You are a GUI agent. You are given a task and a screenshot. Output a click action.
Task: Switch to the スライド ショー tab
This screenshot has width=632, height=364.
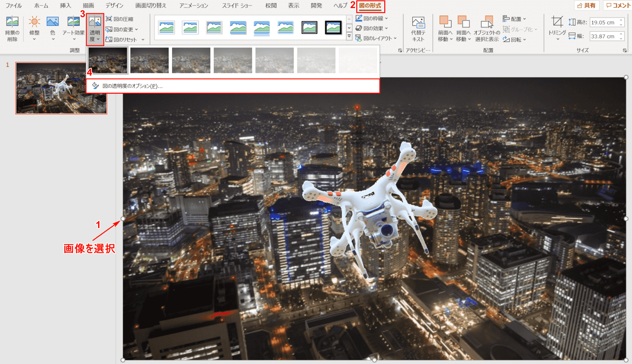point(237,6)
